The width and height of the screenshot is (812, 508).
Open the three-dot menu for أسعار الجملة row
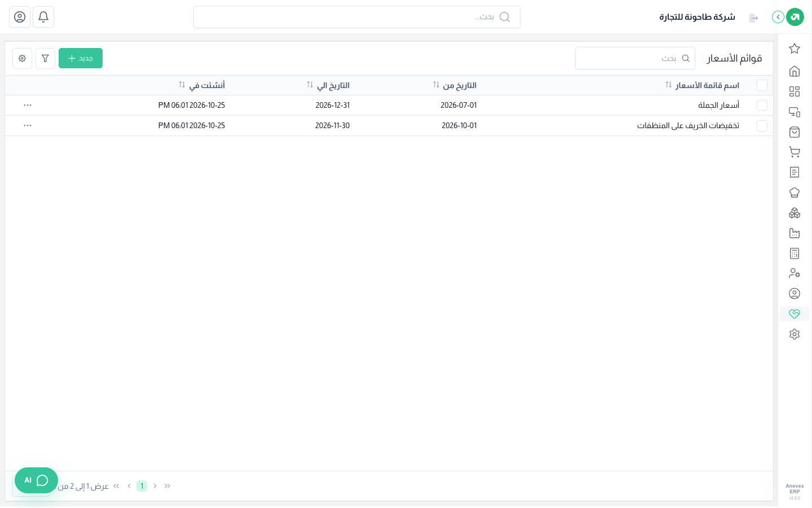28,105
